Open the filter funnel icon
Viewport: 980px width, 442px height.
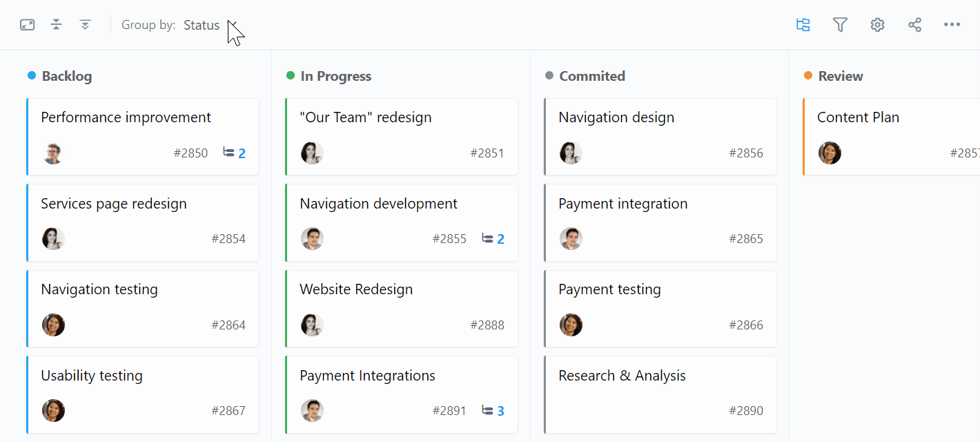[840, 25]
